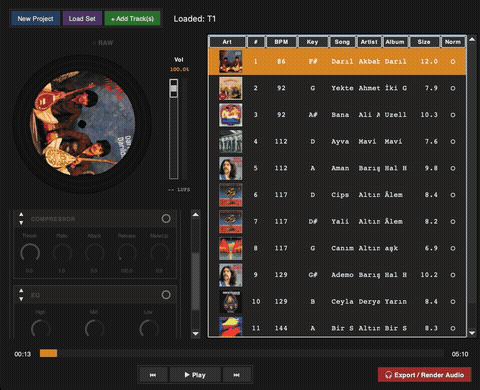This screenshot has width=480, height=390.
Task: Adjust Compressor Ratio knob
Action: (62, 253)
